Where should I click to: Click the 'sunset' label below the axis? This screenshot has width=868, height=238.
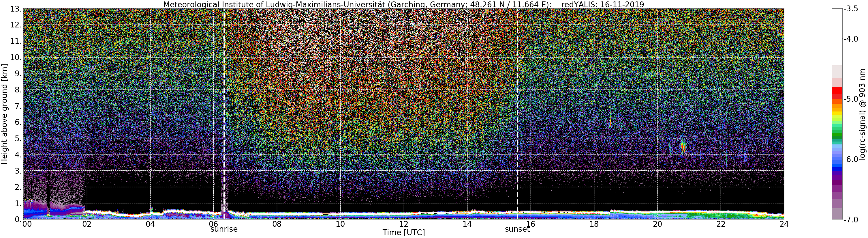pos(517,229)
